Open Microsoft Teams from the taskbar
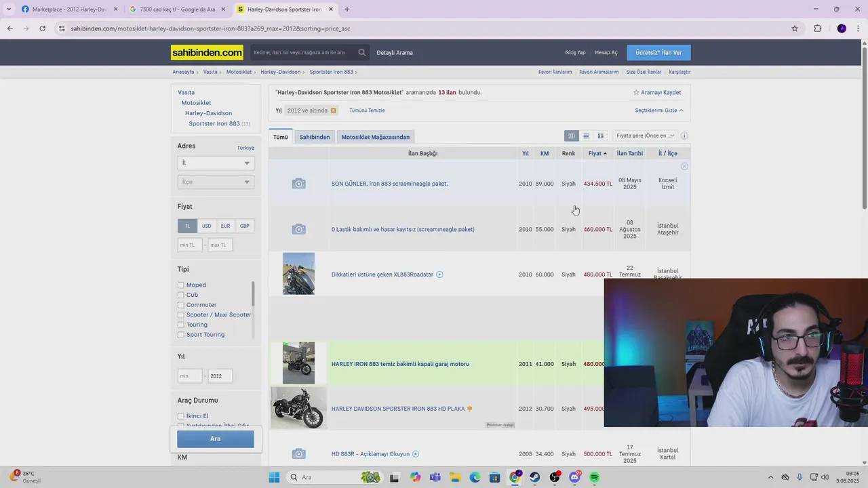This screenshot has height=488, width=868. pos(435,477)
